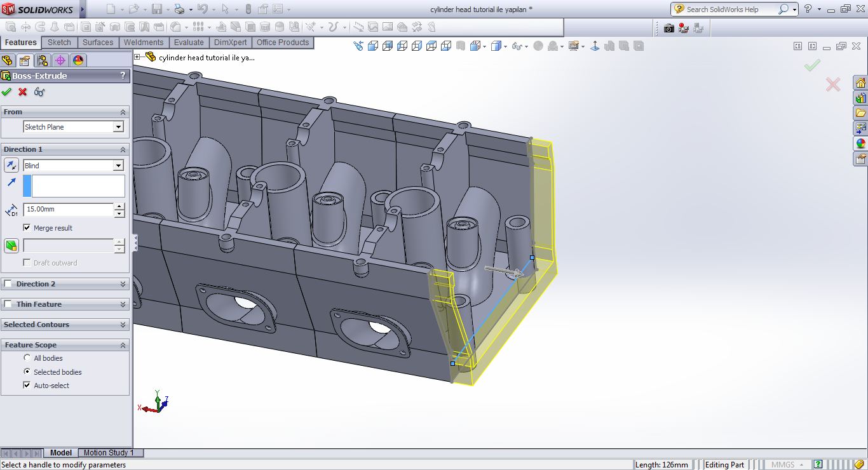Click the Reverse Direction button
The image size is (868, 470).
pos(11,166)
